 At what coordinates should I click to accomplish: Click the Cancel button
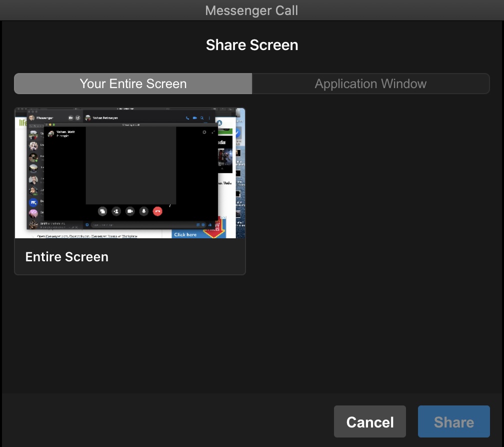[x=369, y=421]
